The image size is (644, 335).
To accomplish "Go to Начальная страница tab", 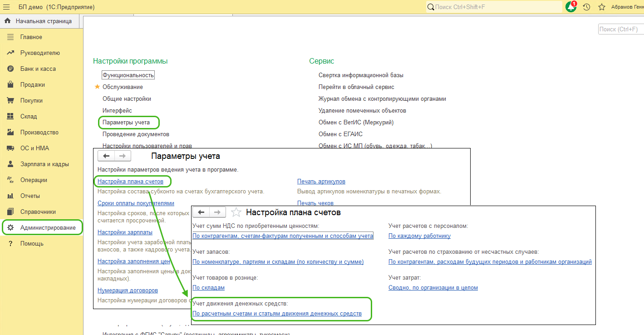I will point(44,21).
